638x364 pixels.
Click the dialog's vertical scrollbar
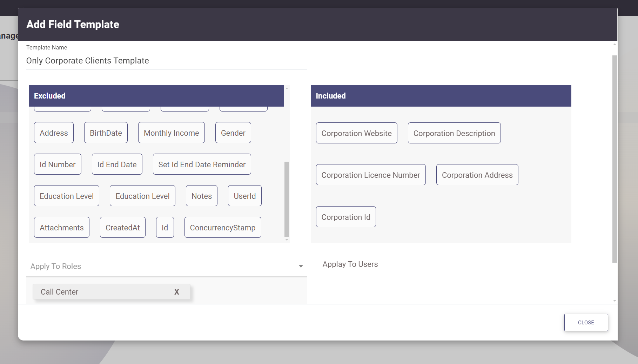(x=614, y=159)
